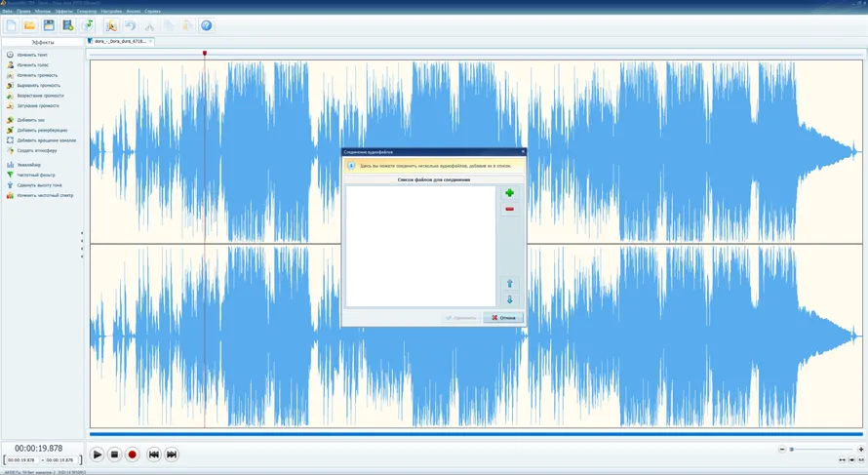Click the Paste clipboard icon
The image size is (868, 475).
(187, 25)
